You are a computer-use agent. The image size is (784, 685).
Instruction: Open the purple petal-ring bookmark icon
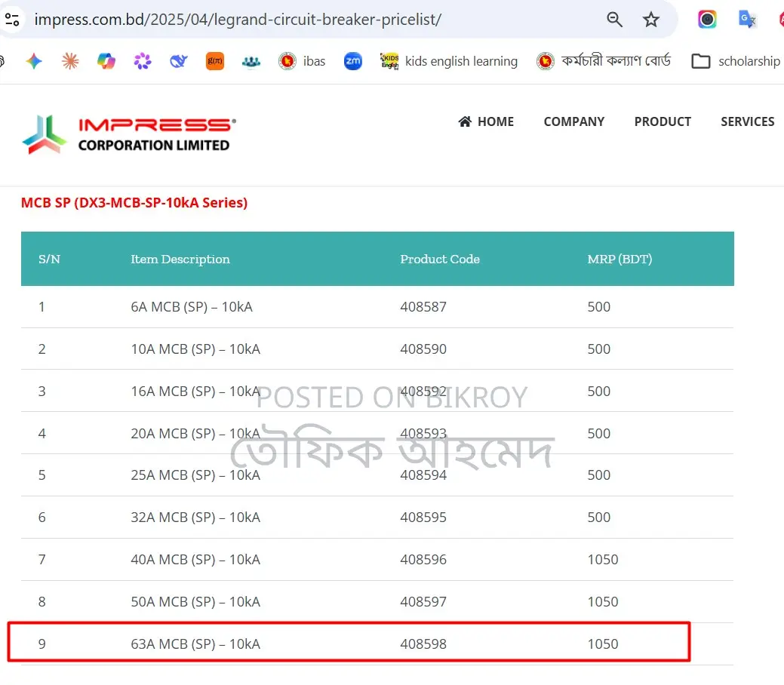[x=143, y=61]
